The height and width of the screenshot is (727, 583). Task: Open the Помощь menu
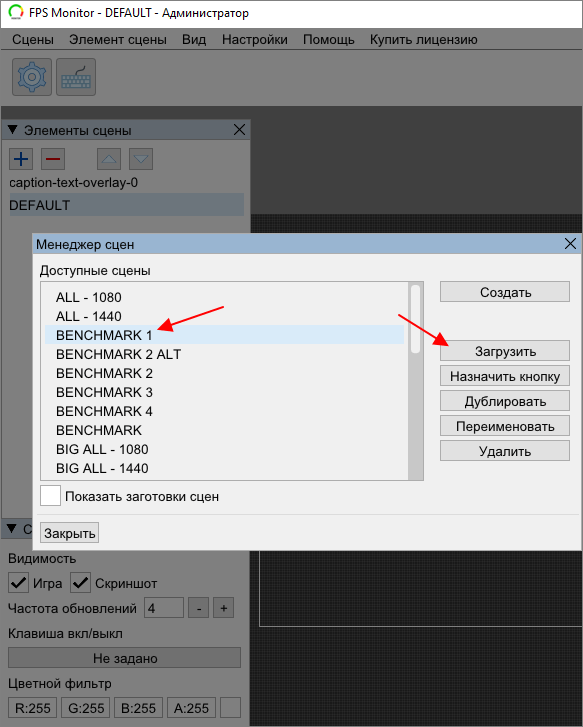pos(329,39)
